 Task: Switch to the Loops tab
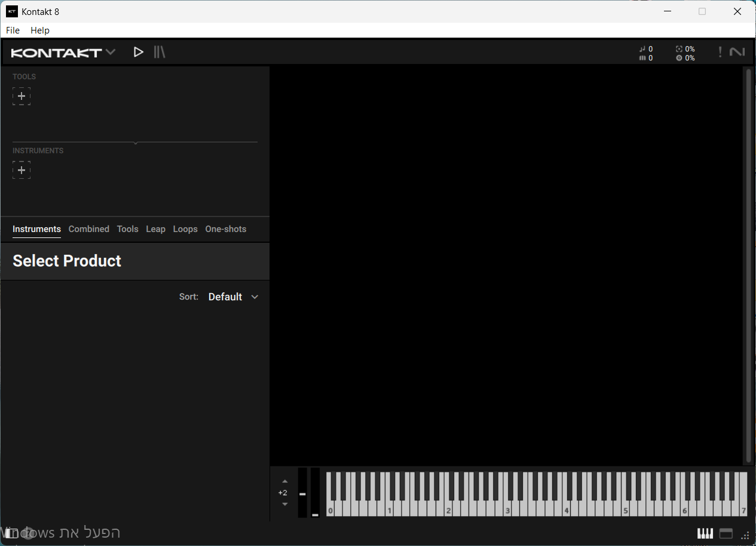[x=185, y=229]
